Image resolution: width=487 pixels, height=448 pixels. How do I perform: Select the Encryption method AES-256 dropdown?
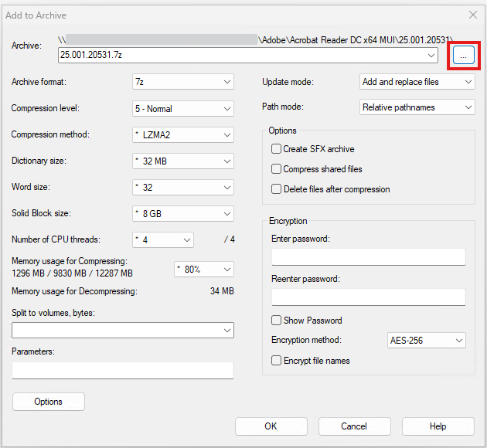click(426, 341)
